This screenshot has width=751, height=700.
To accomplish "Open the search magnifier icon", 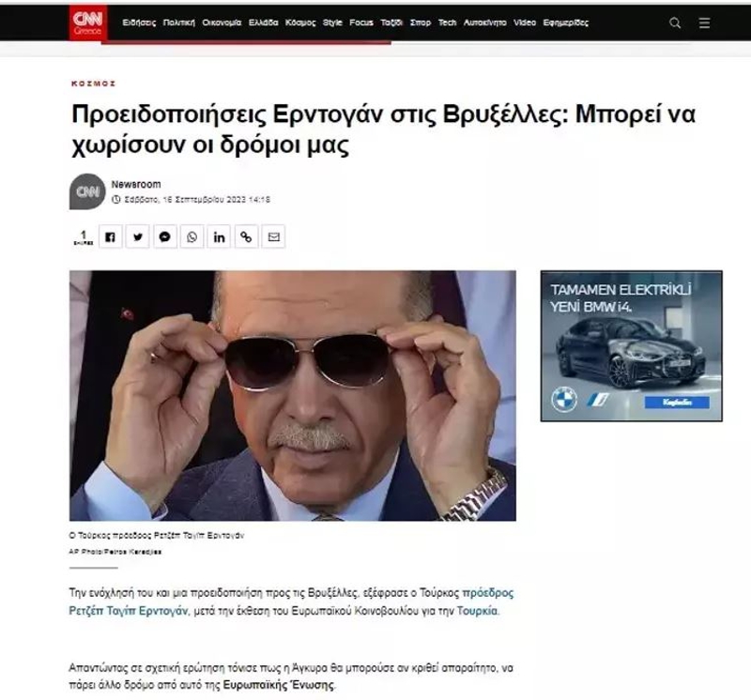I will click(x=675, y=23).
